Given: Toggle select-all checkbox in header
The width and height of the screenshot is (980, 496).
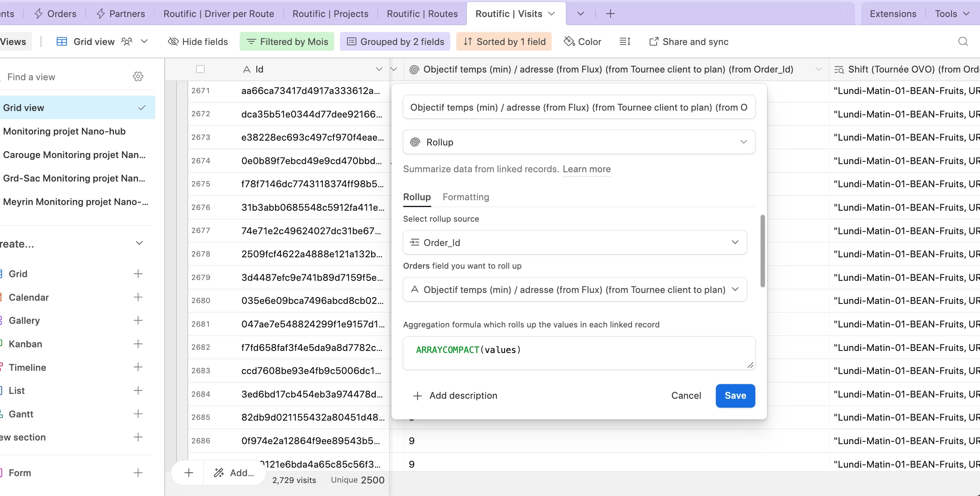Looking at the screenshot, I should [200, 69].
